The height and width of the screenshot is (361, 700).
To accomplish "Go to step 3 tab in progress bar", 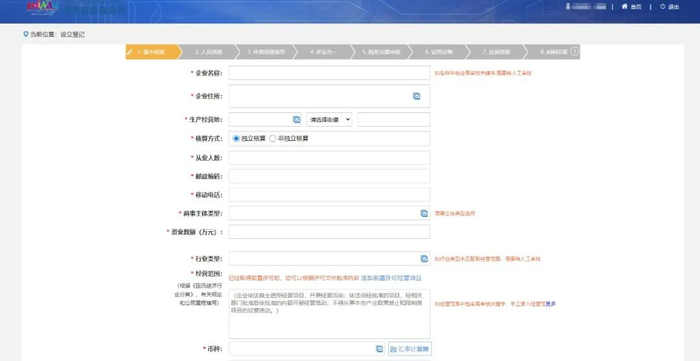I will tap(266, 52).
